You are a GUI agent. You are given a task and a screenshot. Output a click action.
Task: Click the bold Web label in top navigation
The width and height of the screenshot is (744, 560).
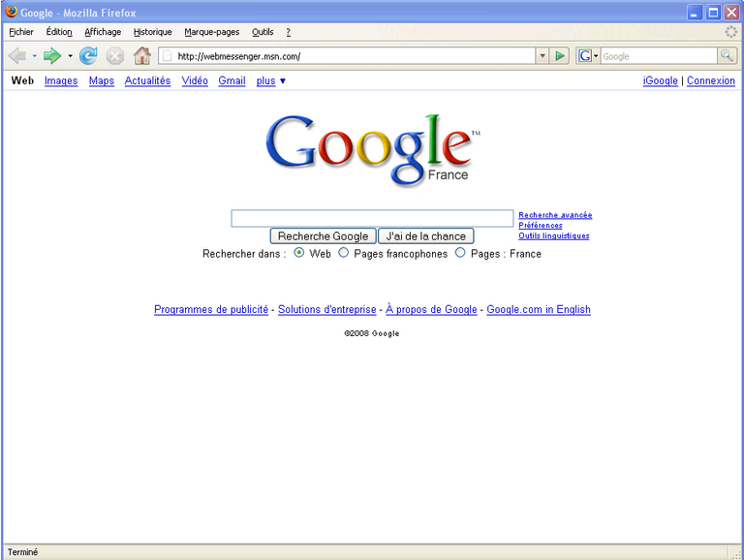(x=23, y=80)
